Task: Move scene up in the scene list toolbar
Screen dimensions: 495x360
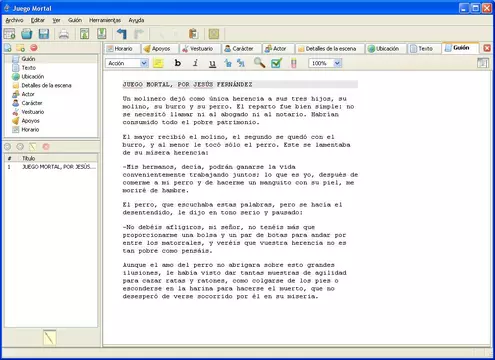Action: pyautogui.click(x=8, y=146)
